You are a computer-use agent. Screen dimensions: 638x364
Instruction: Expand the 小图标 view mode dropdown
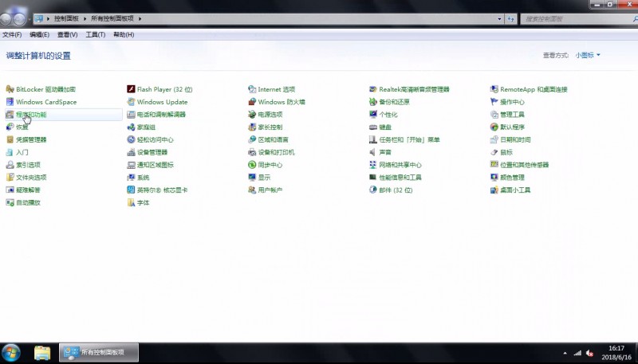(x=588, y=55)
